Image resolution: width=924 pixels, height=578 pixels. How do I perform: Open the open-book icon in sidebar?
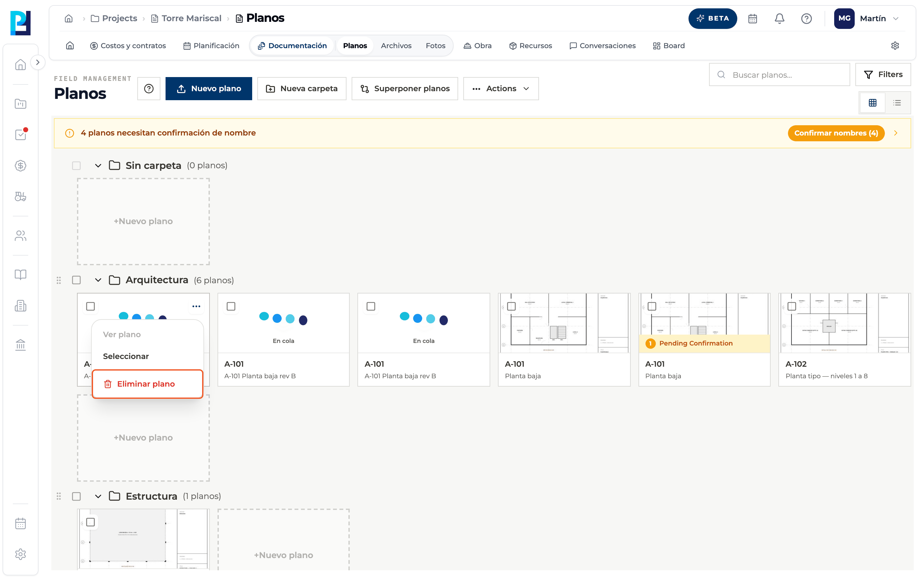pos(21,275)
